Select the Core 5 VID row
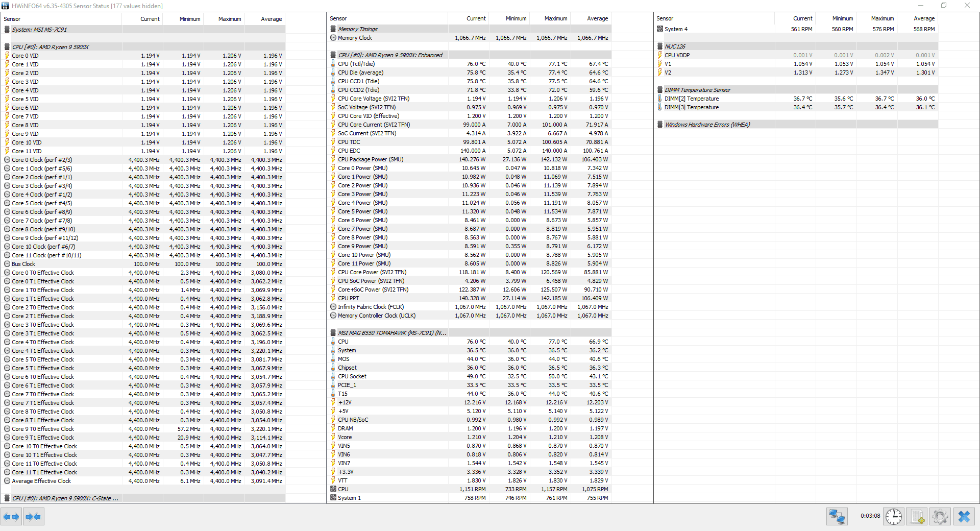 [143, 99]
